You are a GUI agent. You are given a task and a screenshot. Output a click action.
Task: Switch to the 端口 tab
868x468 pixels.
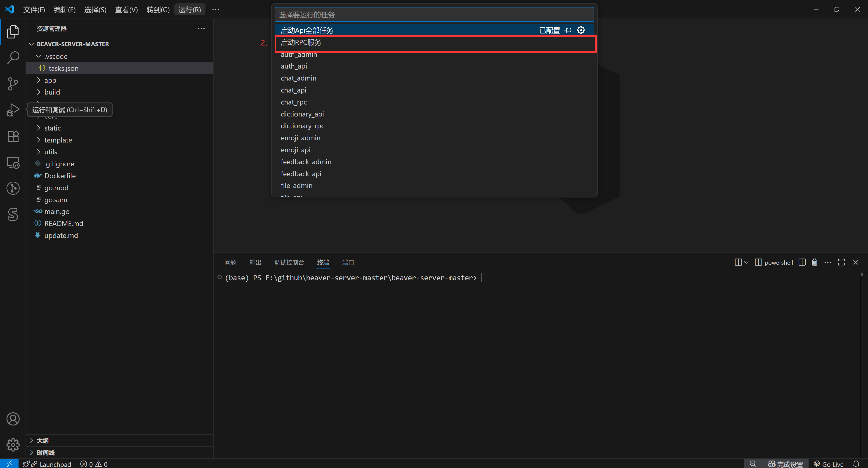[348, 262]
